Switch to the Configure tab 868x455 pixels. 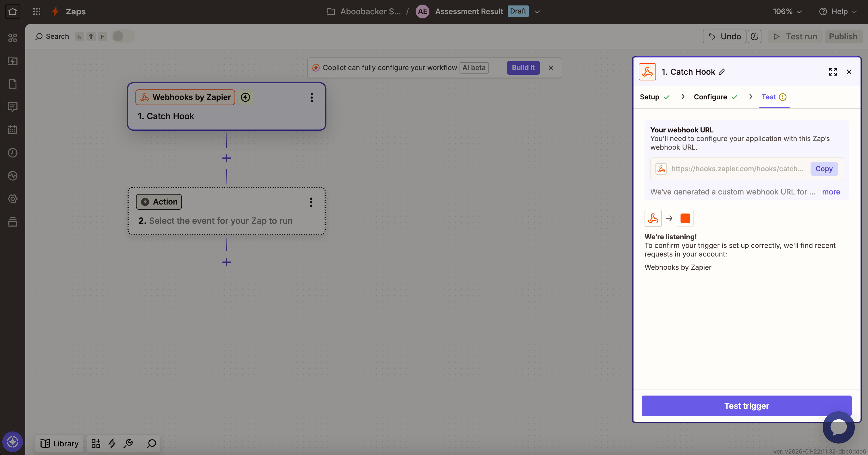click(x=710, y=97)
